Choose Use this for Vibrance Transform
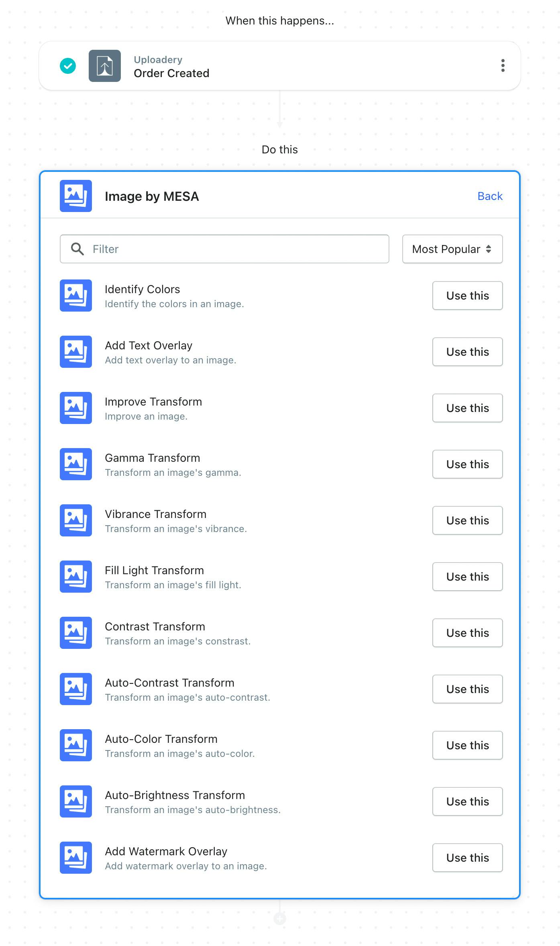Image resolution: width=560 pixels, height=946 pixels. pos(467,520)
